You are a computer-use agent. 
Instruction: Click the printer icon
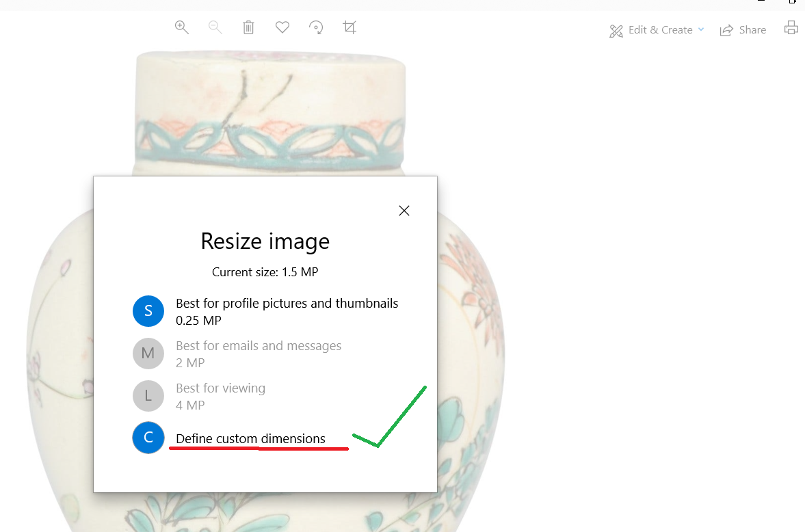[x=791, y=28]
